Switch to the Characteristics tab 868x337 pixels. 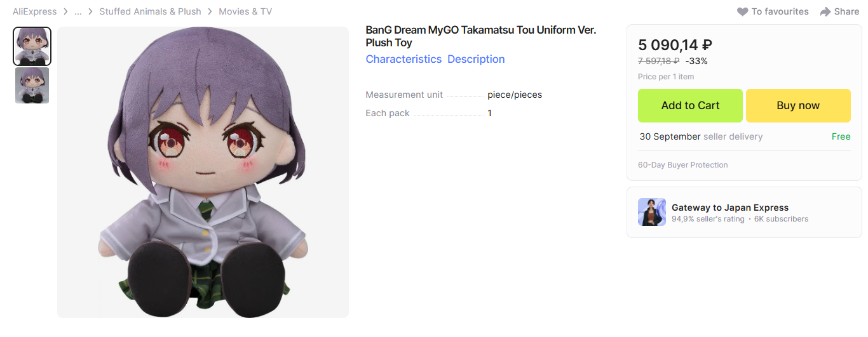tap(403, 59)
